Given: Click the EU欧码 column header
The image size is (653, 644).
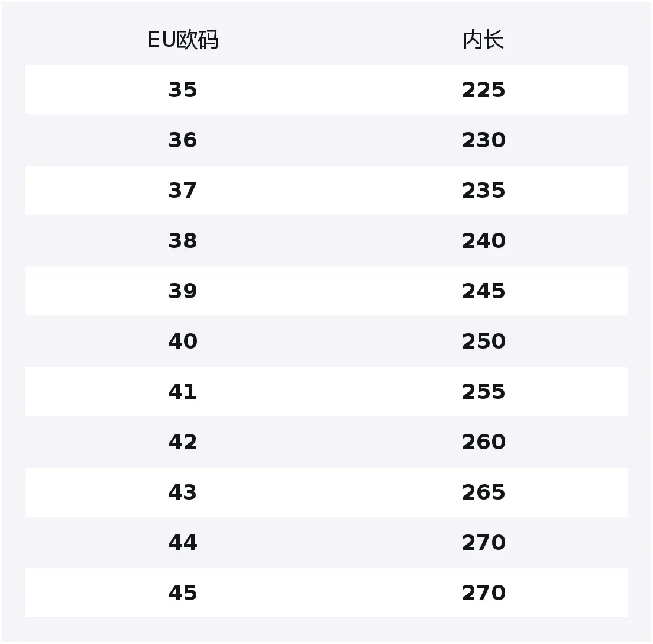Looking at the screenshot, I should (x=183, y=40).
